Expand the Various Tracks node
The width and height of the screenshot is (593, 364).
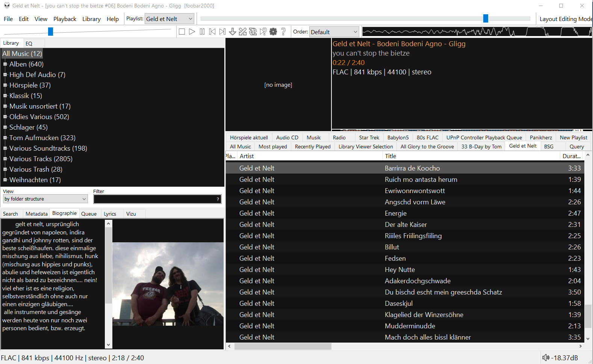pos(5,159)
